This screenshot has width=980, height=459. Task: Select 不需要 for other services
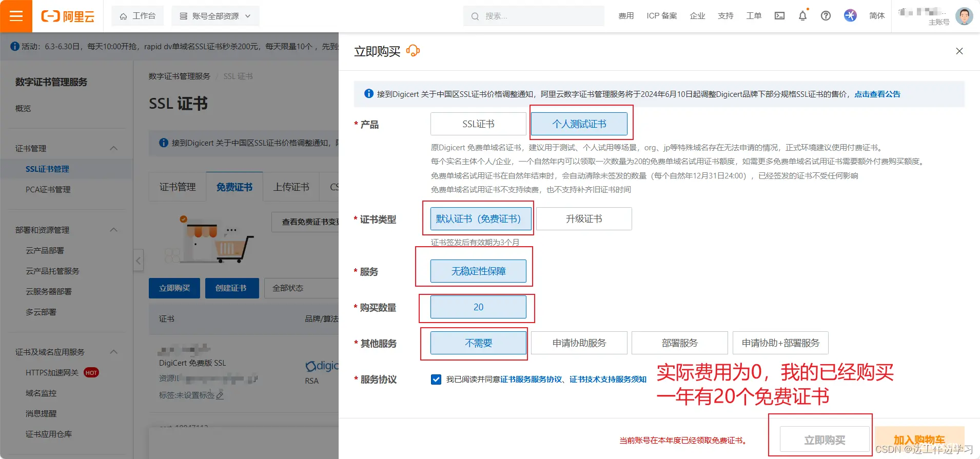(x=478, y=343)
